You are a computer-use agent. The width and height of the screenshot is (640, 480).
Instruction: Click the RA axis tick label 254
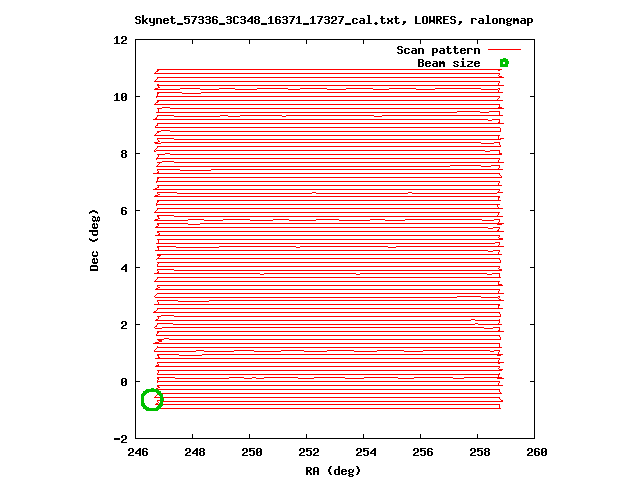point(366,452)
